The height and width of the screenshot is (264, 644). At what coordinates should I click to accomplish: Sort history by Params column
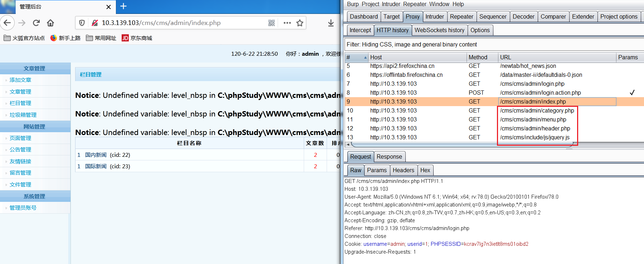coord(630,57)
